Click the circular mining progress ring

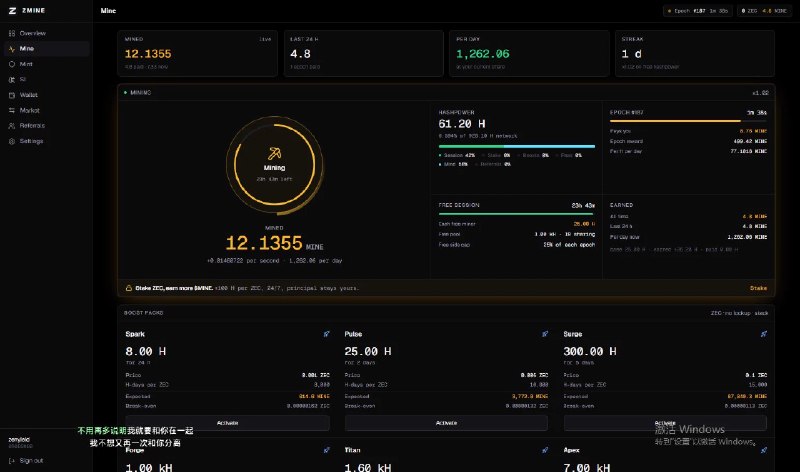[x=274, y=165]
